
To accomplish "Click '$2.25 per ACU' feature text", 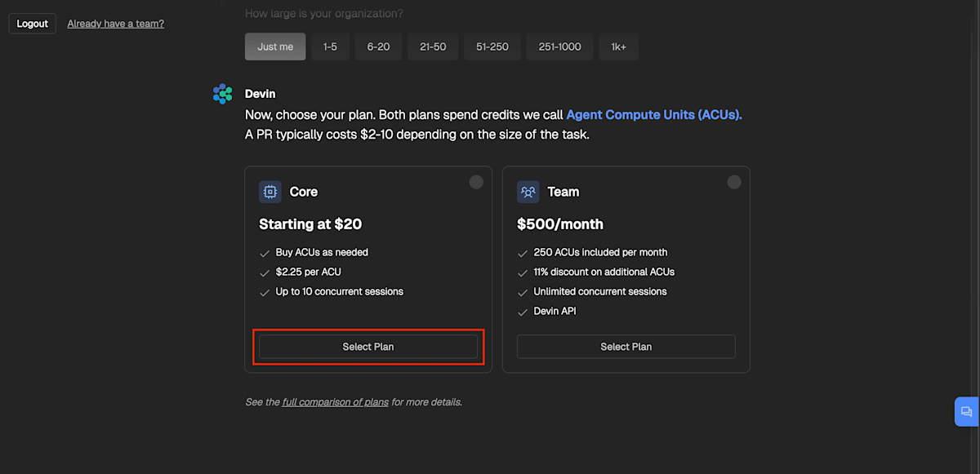I will [309, 272].
